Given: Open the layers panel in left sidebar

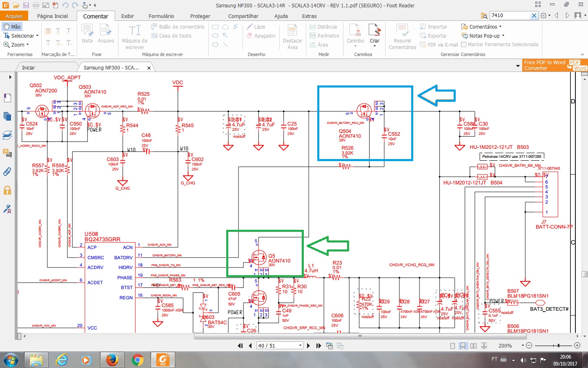Looking at the screenshot, I should pos(7,135).
